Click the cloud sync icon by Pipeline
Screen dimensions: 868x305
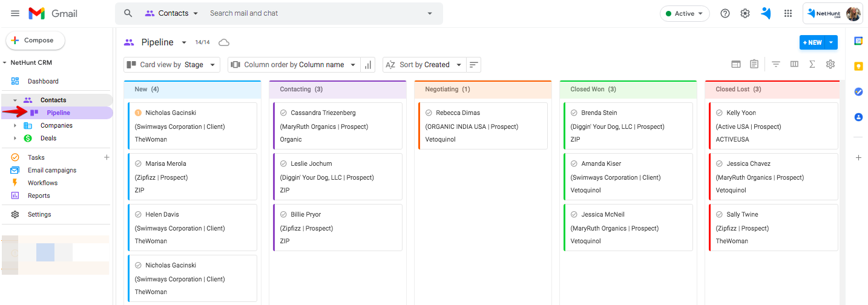click(x=224, y=42)
